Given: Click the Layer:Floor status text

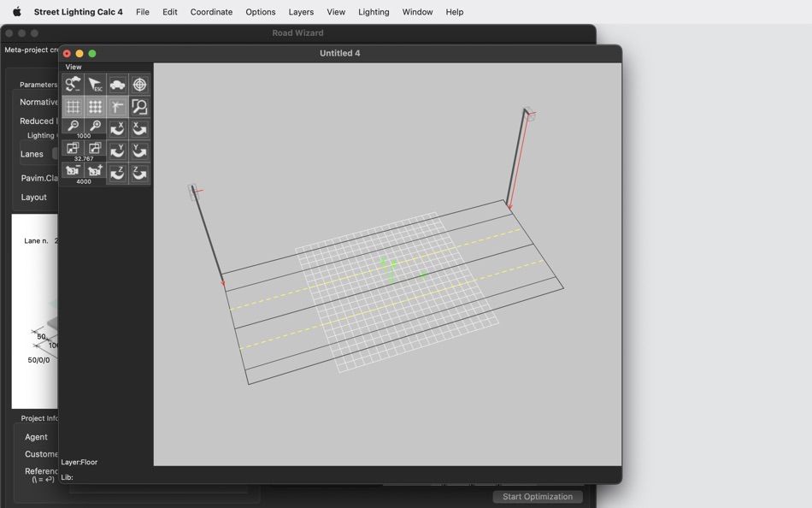Looking at the screenshot, I should pyautogui.click(x=79, y=462).
